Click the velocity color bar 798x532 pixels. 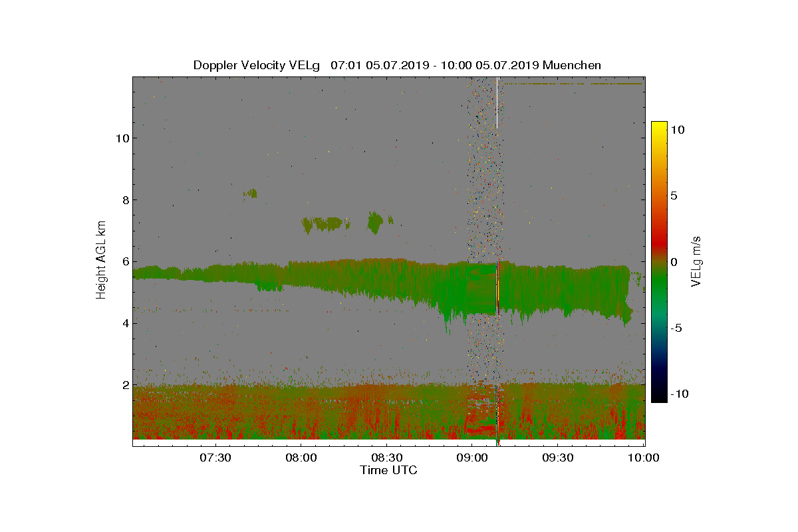coord(659,262)
